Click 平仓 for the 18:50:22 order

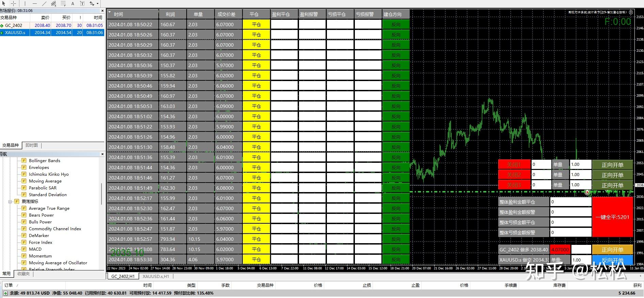click(x=256, y=25)
